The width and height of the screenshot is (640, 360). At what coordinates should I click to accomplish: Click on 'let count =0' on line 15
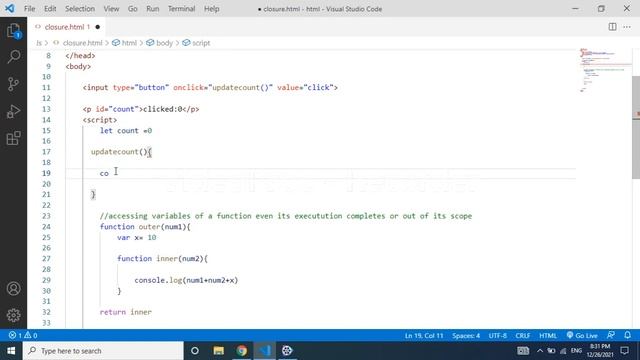[x=126, y=131]
